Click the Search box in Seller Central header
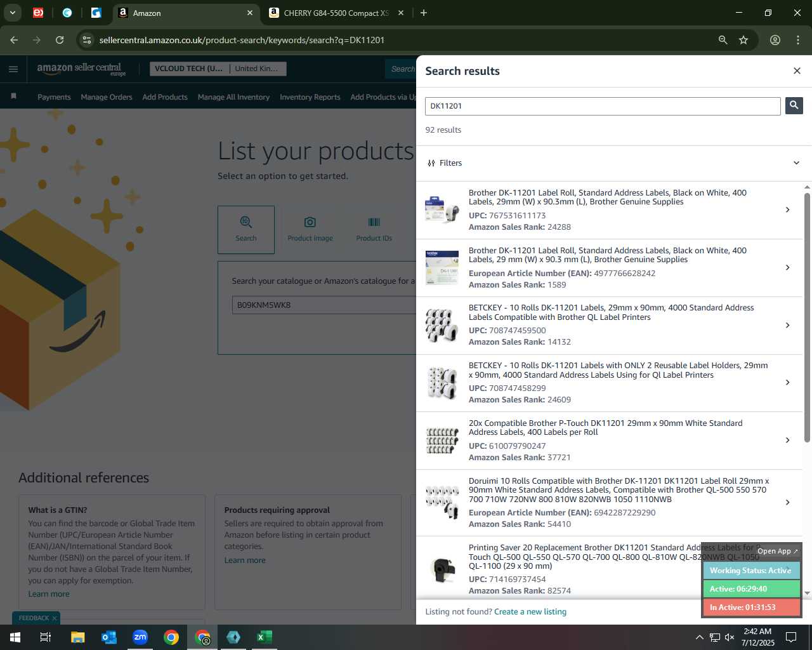 click(x=401, y=69)
